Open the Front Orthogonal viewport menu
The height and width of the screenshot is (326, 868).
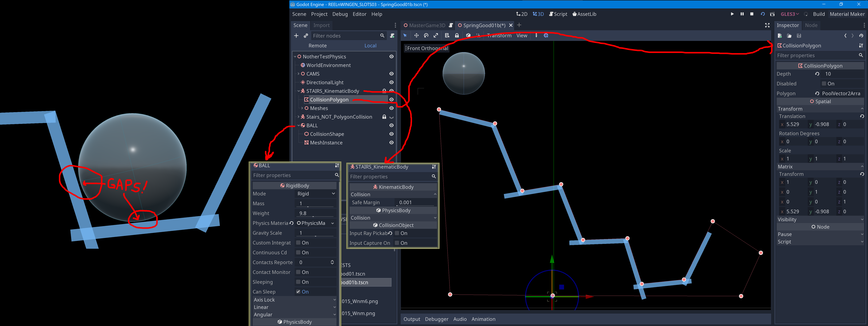point(426,48)
